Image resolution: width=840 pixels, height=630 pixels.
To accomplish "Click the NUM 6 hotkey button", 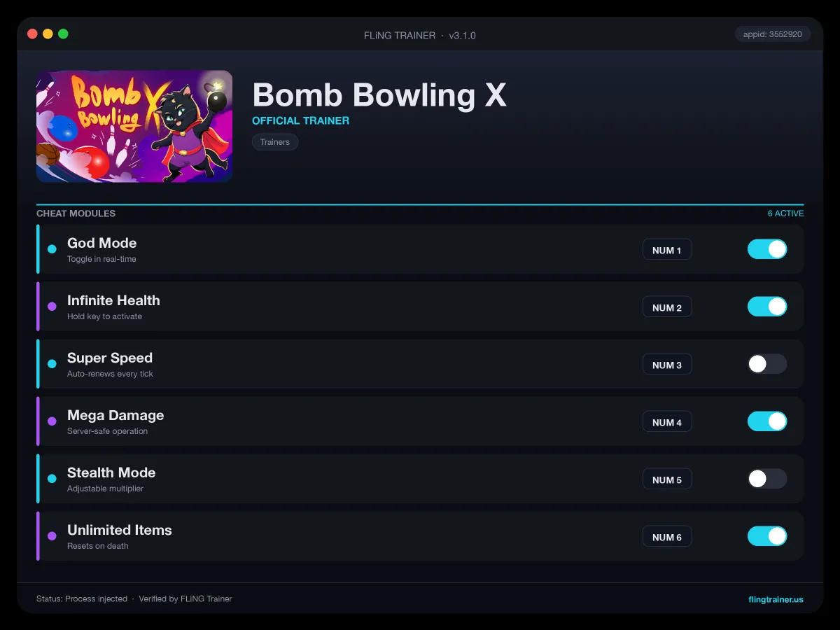I will pos(667,537).
